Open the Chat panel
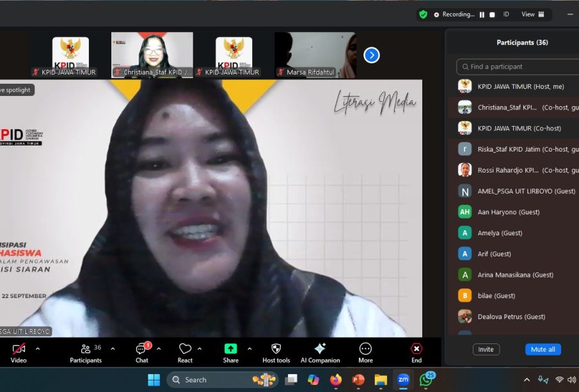The height and width of the screenshot is (392, 579). click(x=141, y=349)
